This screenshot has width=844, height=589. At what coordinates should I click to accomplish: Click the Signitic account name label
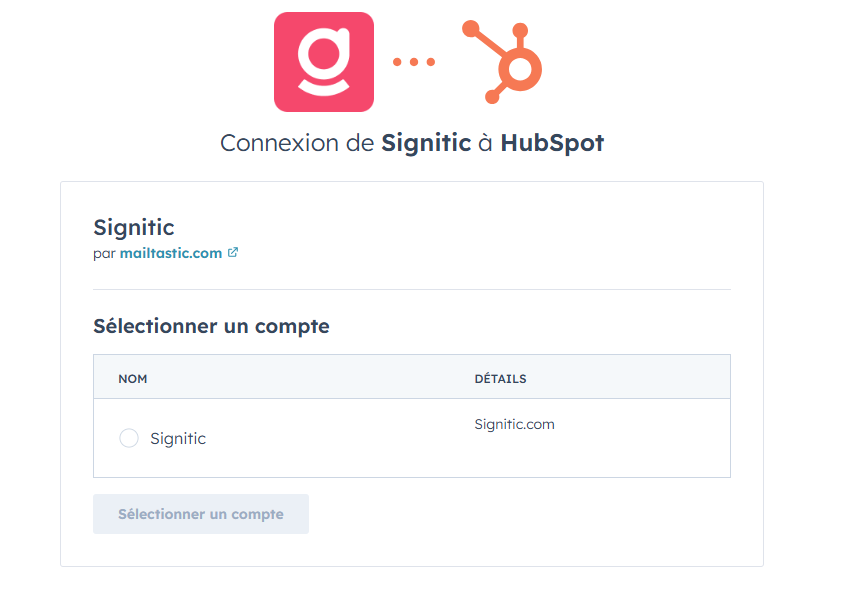coord(178,438)
